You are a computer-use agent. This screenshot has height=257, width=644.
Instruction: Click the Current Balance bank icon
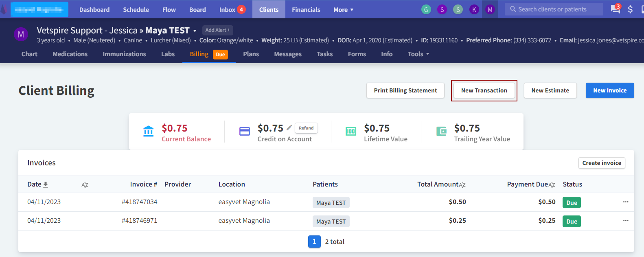(149, 131)
